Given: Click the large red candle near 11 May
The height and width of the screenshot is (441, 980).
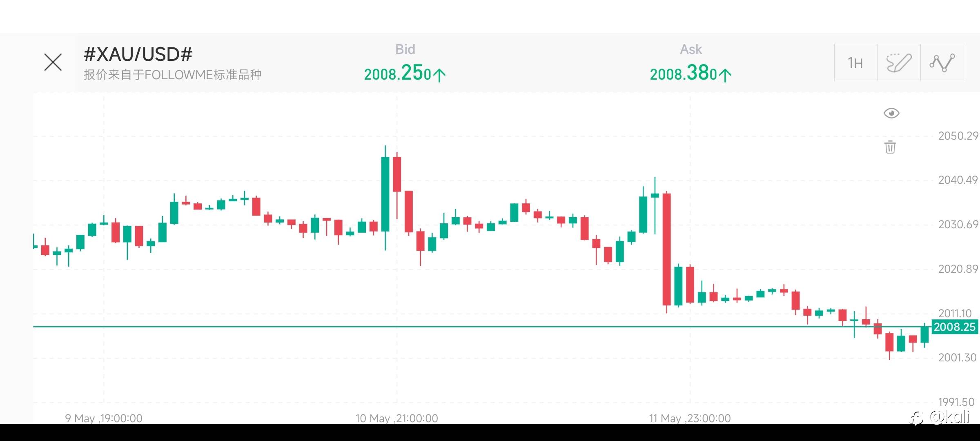Looking at the screenshot, I should [666, 249].
